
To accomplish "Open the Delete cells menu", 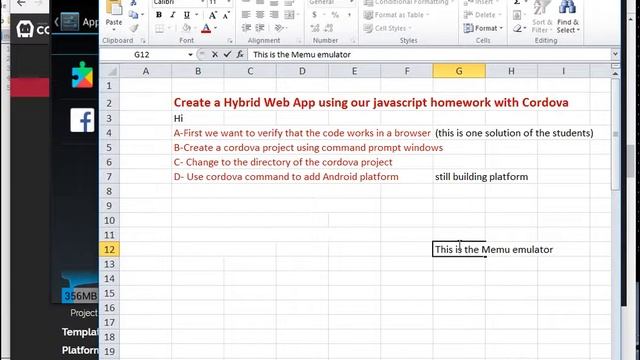I will [482, 15].
